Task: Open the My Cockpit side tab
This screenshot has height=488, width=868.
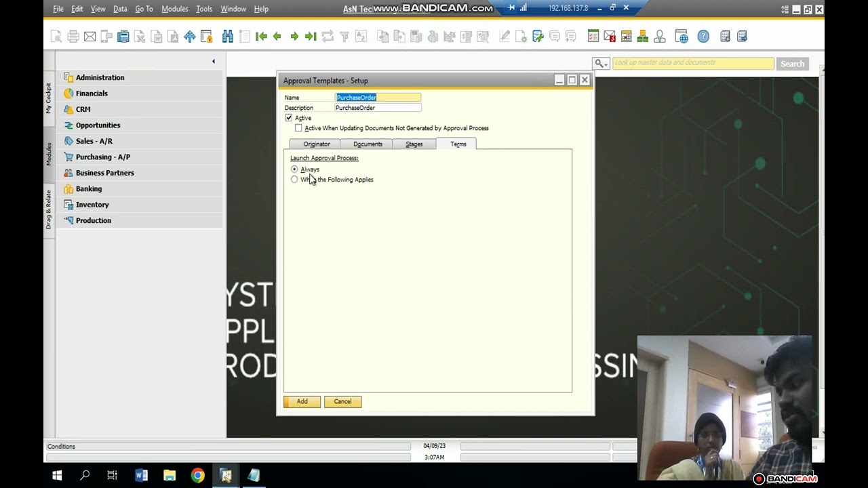Action: (x=49, y=98)
